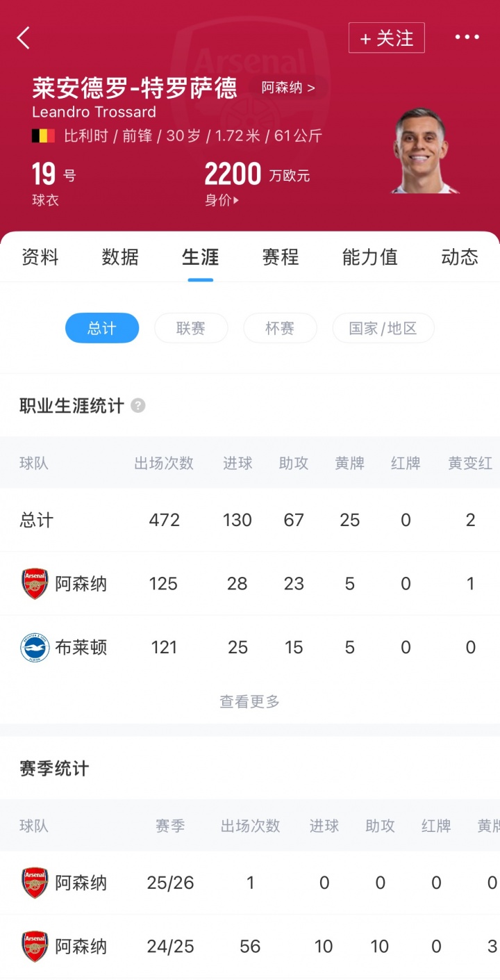Select the 杯赛 filter pill

(280, 329)
